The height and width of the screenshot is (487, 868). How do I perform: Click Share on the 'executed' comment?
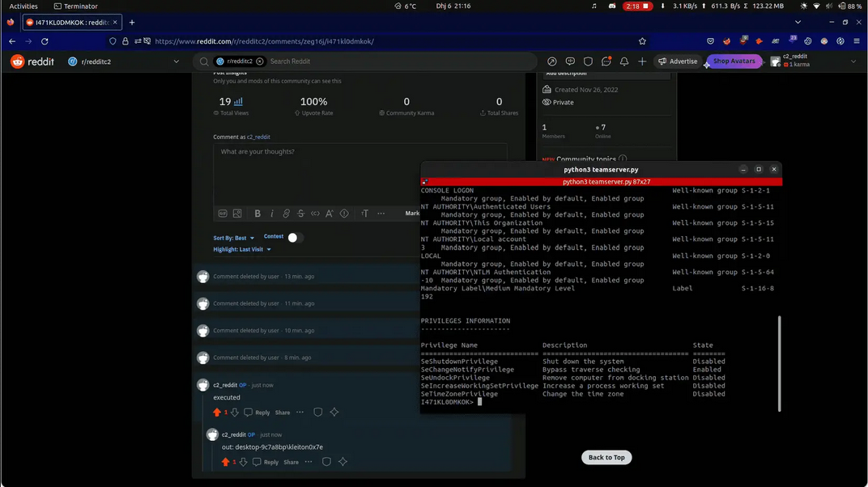283,413
